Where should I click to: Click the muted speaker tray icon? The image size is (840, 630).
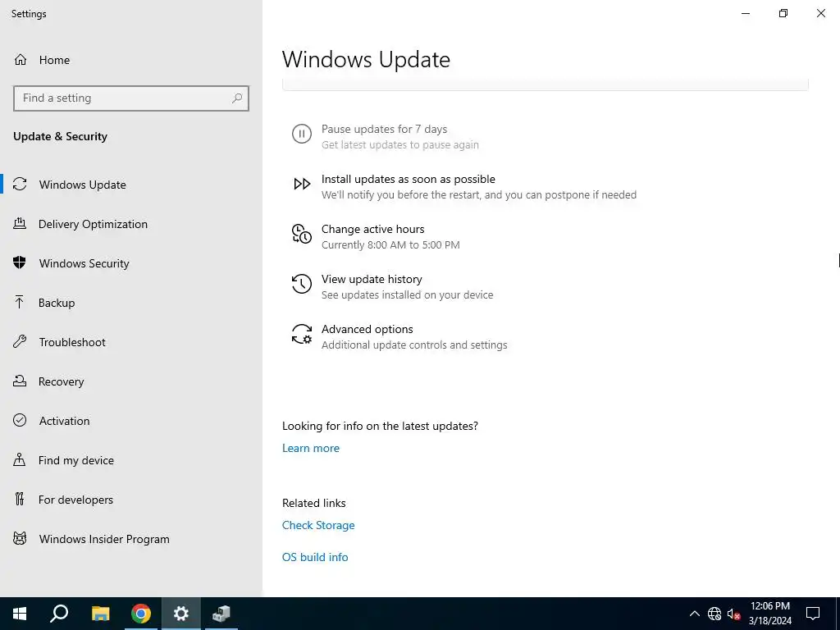click(x=733, y=614)
